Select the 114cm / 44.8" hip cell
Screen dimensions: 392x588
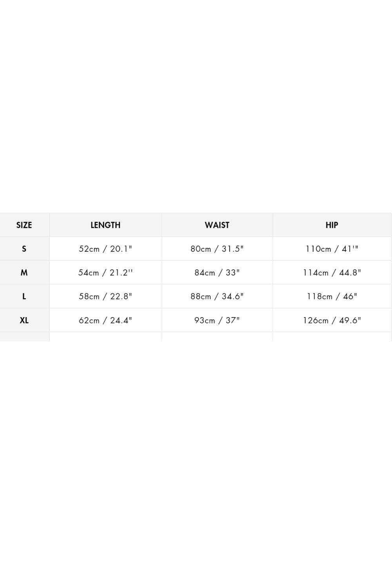point(332,273)
